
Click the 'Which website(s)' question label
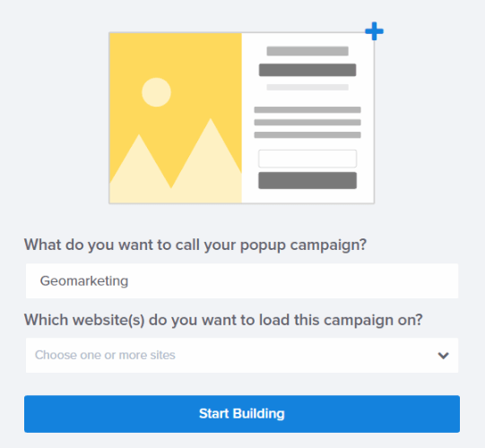[x=223, y=320]
